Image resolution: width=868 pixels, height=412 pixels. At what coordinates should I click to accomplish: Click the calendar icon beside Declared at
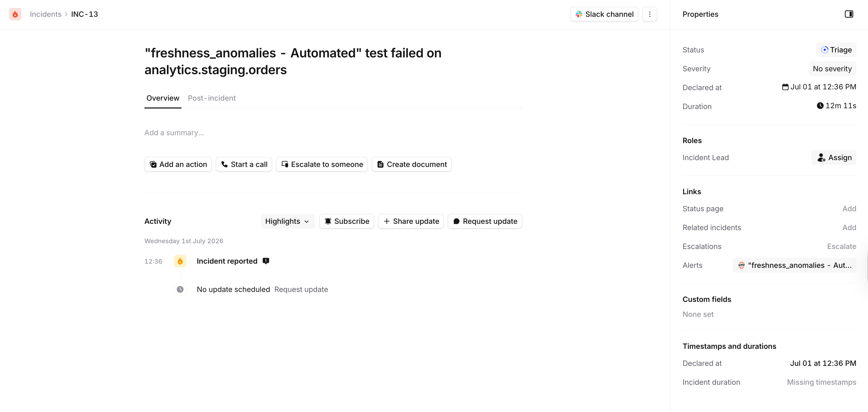point(785,87)
